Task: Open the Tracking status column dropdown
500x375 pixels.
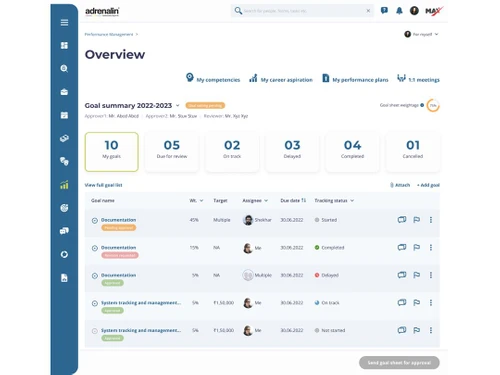Action: 352,201
